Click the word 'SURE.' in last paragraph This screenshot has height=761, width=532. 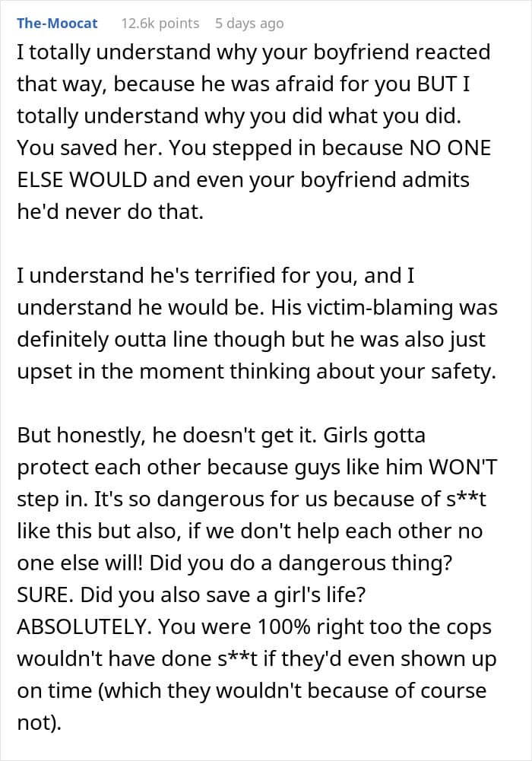[x=46, y=595]
